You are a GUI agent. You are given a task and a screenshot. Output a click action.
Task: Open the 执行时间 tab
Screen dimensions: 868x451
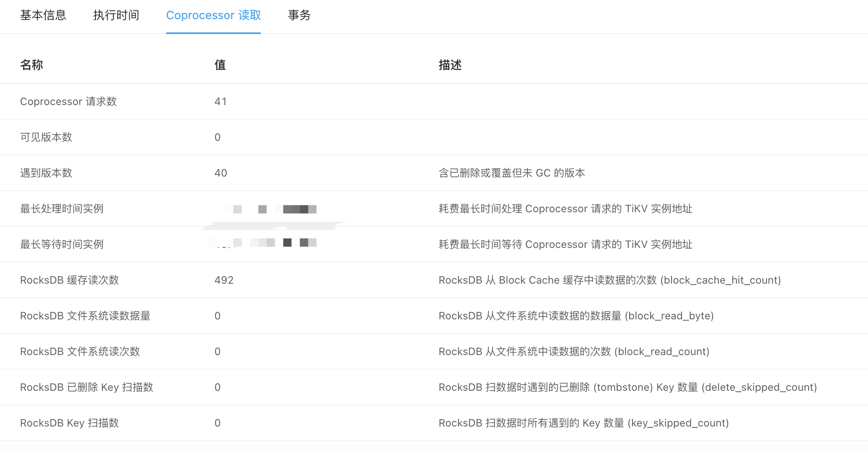(116, 15)
